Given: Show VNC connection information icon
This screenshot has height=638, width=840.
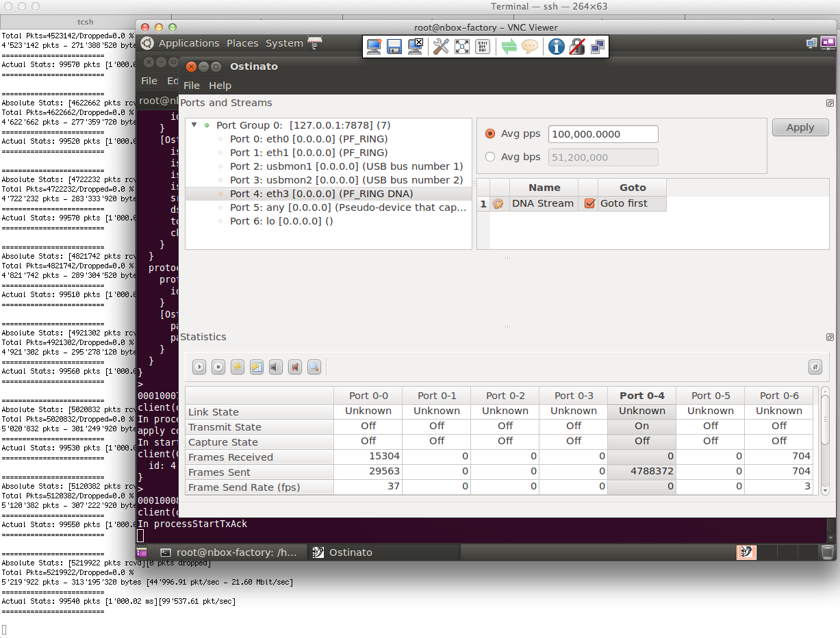Looking at the screenshot, I should (557, 47).
